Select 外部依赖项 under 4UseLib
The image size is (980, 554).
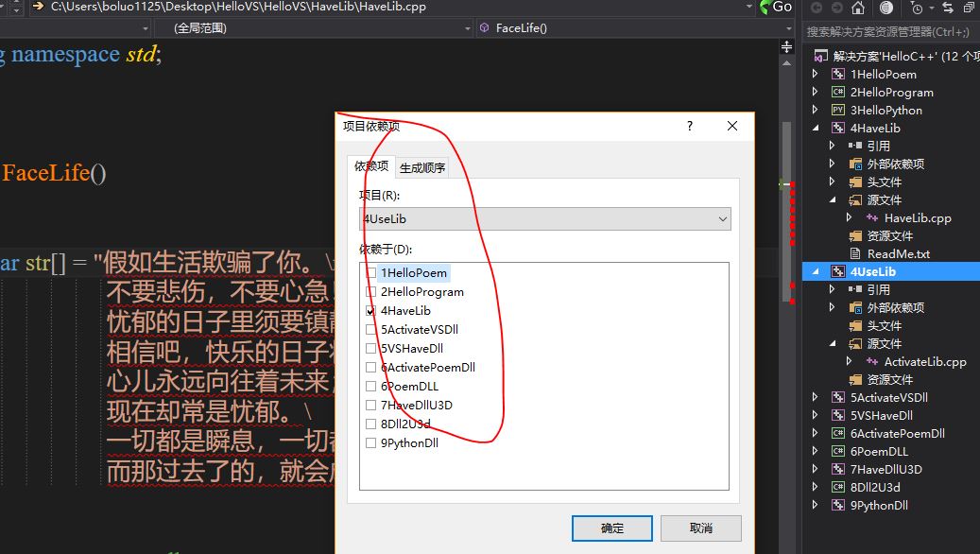[x=896, y=307]
